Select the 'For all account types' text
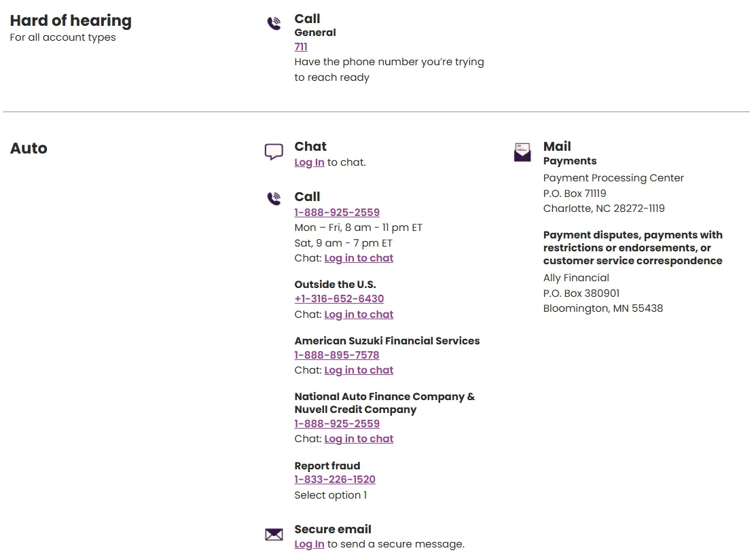 pos(62,37)
